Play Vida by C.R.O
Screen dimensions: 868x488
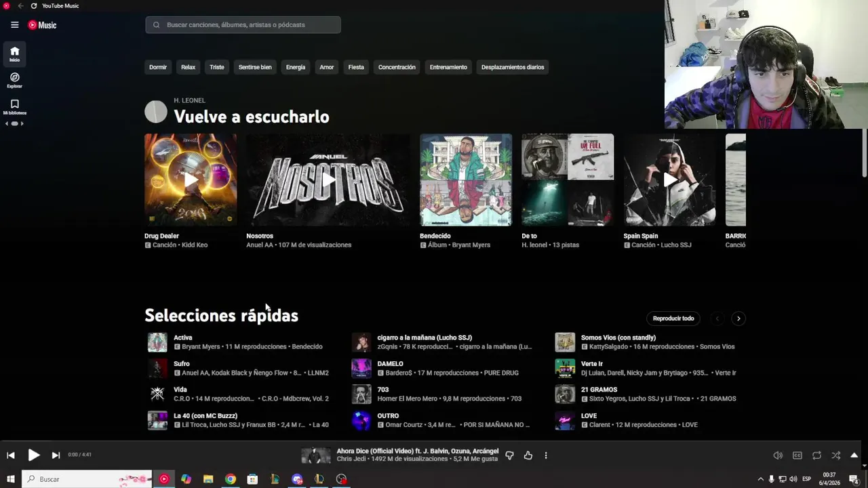point(157,394)
